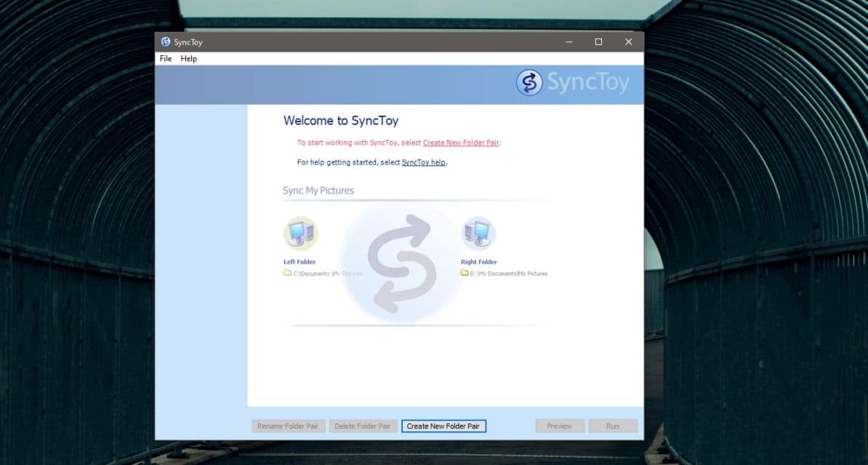
Task: Click the SyncToy title bar app icon
Action: pyautogui.click(x=166, y=41)
